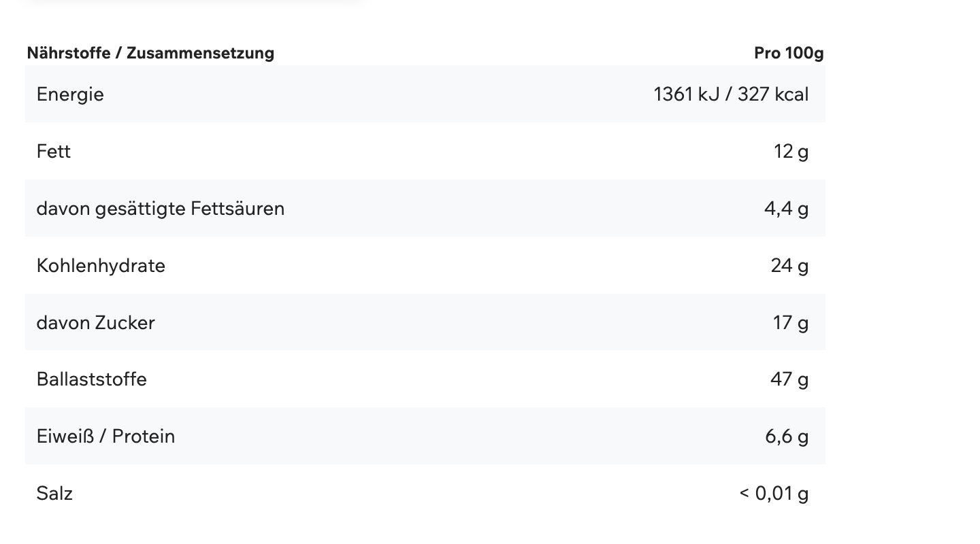Select the "17 g" sugar value
Viewport: 980px width, 544px height.
point(791,323)
